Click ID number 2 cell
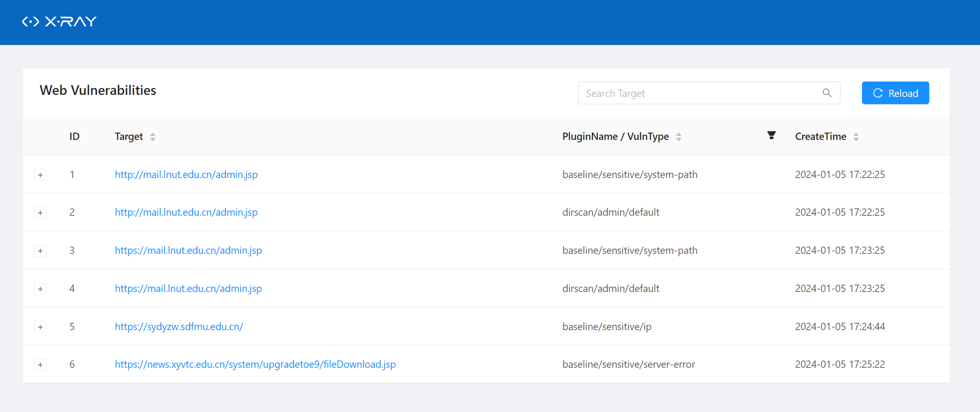980x412 pixels. click(72, 212)
